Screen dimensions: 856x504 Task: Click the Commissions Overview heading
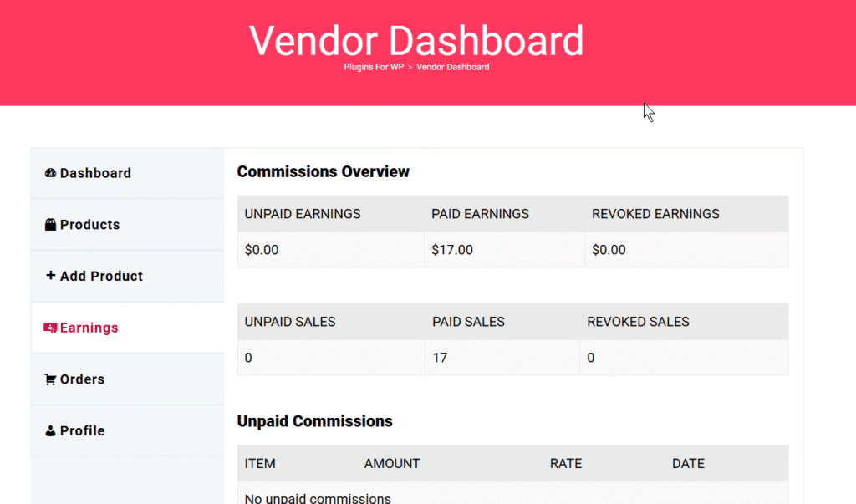[x=324, y=171]
